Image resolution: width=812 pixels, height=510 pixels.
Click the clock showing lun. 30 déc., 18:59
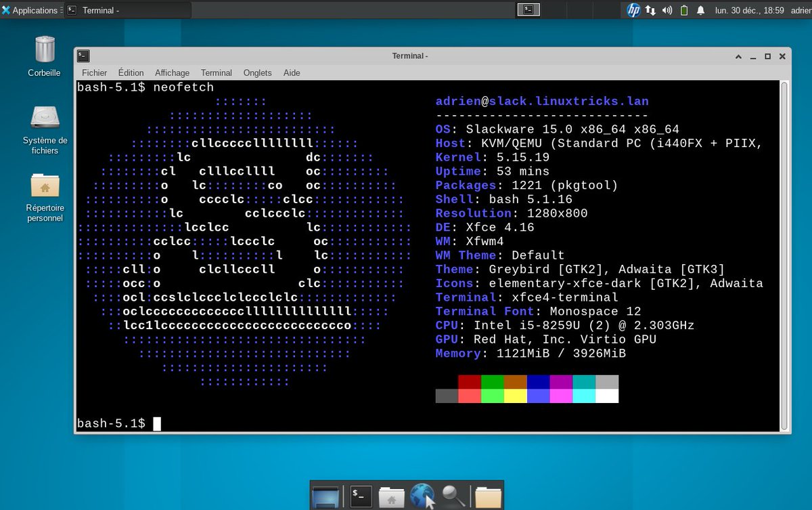[749, 10]
